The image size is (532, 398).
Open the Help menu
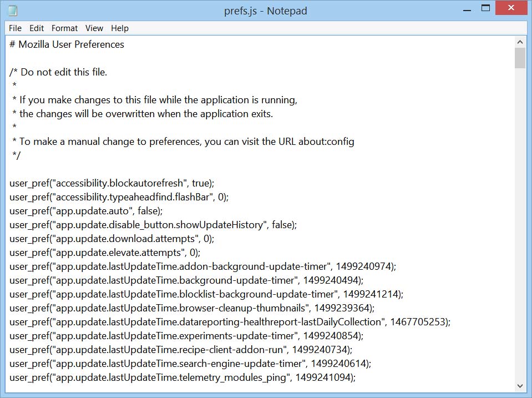pyautogui.click(x=120, y=28)
